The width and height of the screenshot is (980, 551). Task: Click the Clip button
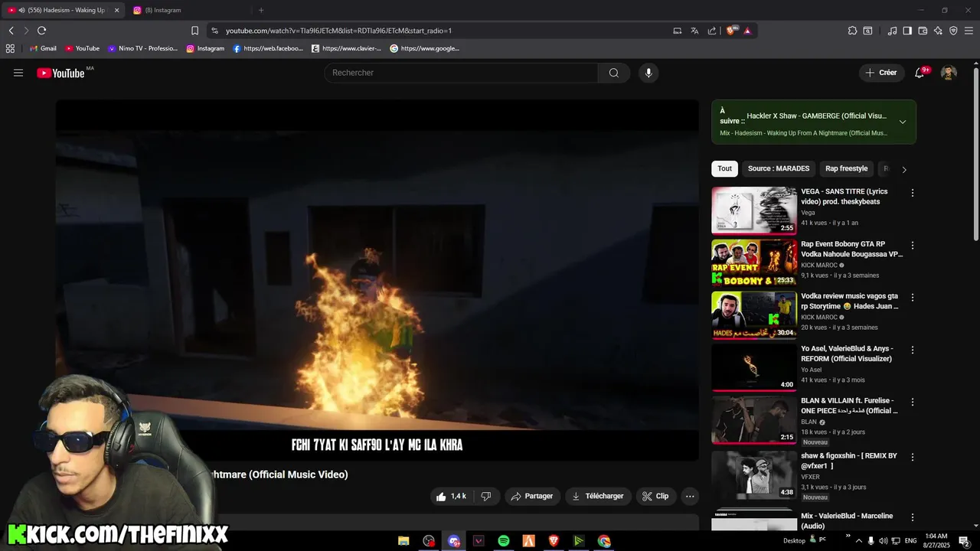[x=655, y=496]
